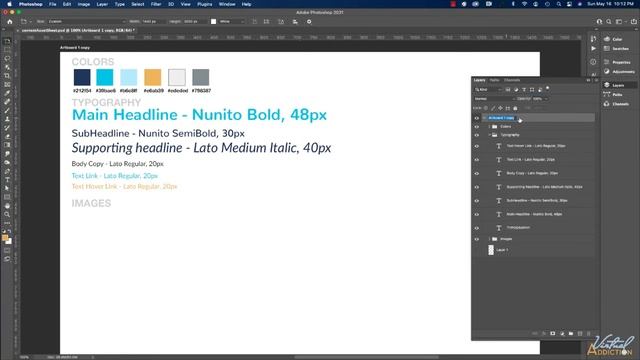This screenshot has width=640, height=360.
Task: Select the Crop tool
Action: (x=7, y=76)
